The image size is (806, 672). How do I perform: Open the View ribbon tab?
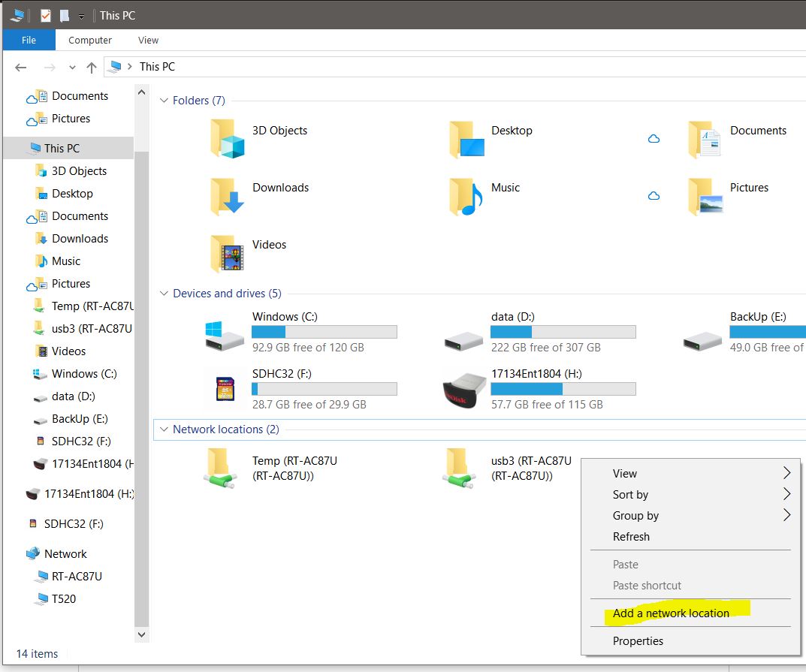pos(148,40)
